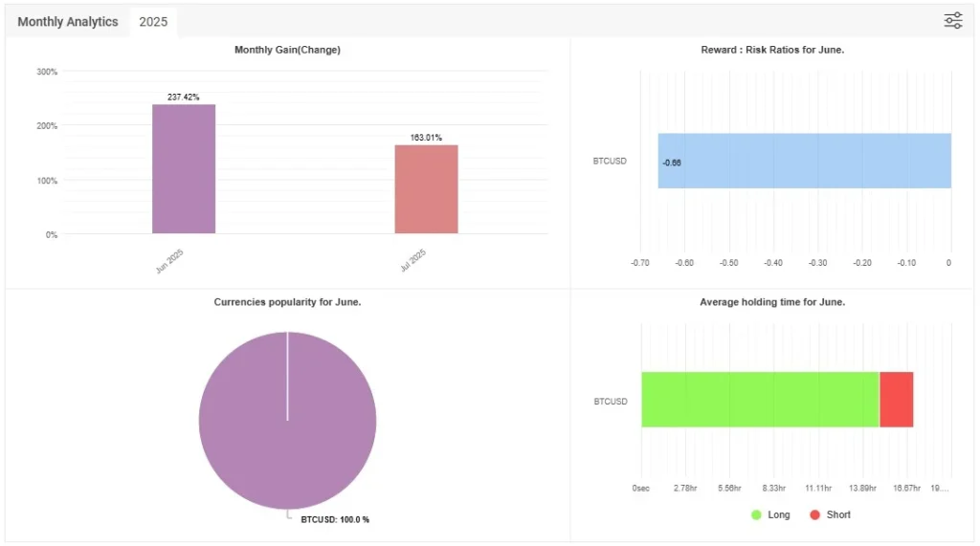Click the green Long holding time bar
This screenshot has height=546, width=980.
click(x=760, y=400)
